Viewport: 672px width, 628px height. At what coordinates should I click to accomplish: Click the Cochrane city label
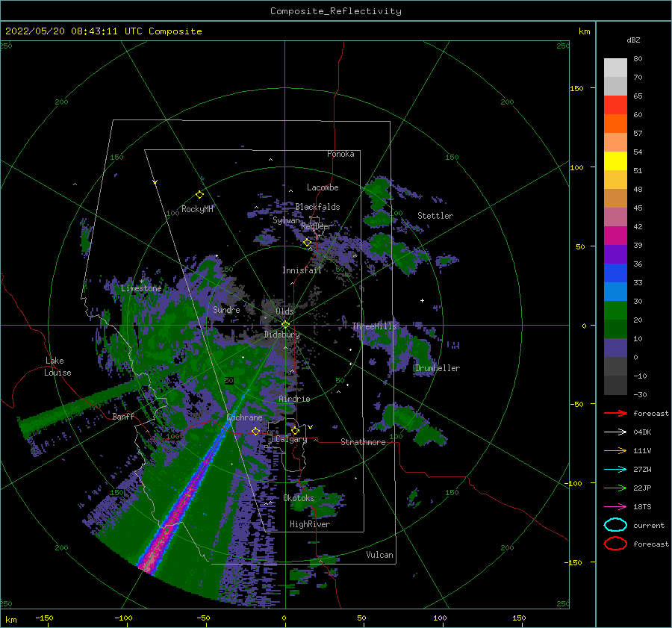click(244, 417)
